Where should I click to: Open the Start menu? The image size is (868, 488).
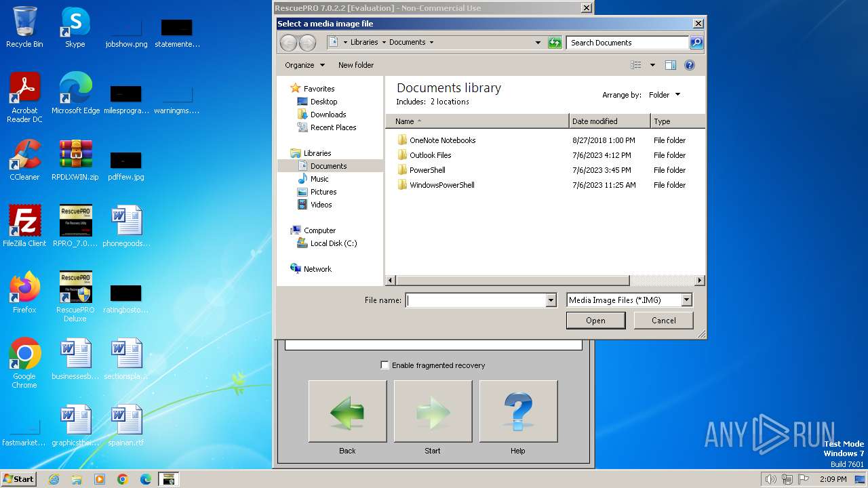click(x=18, y=479)
